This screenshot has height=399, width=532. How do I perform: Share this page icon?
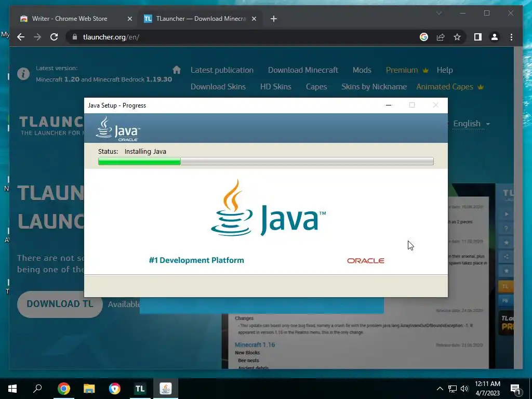(x=441, y=37)
